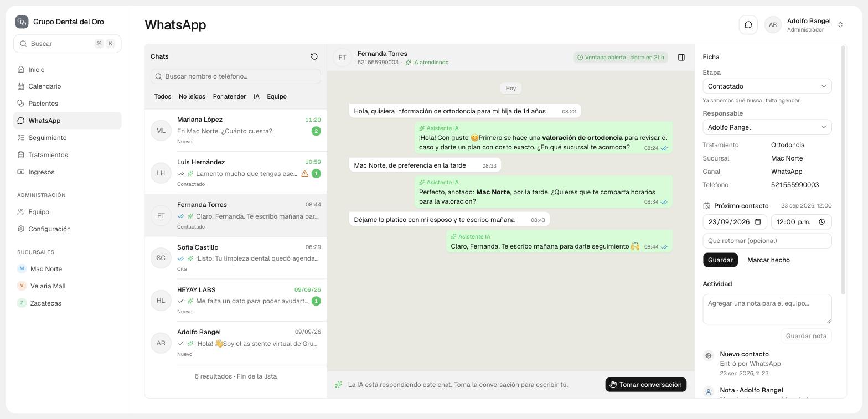Click the Ventana abierta status badge
The image size is (868, 419).
(621, 58)
